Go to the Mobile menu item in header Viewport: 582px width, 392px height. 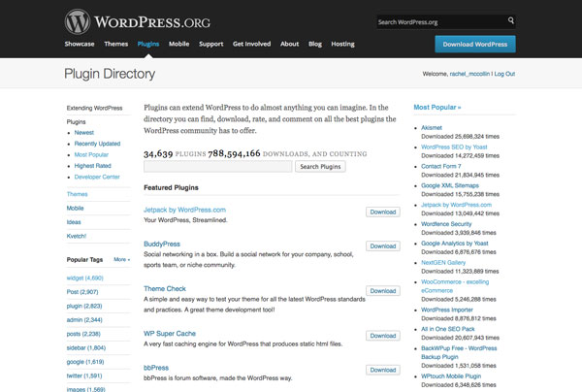coord(178,44)
